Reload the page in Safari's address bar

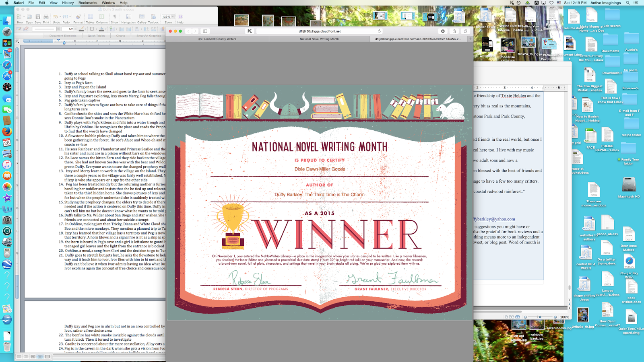[x=379, y=31]
